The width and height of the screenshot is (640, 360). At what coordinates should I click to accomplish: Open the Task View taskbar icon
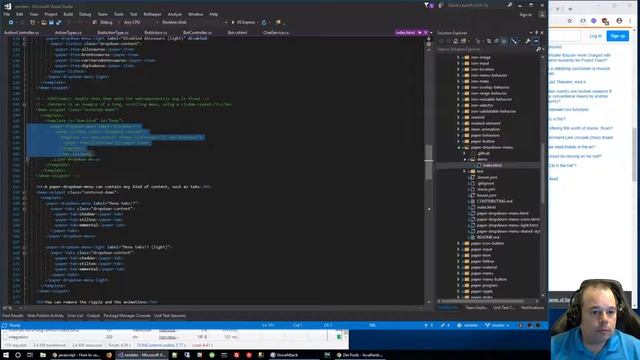(x=30, y=355)
